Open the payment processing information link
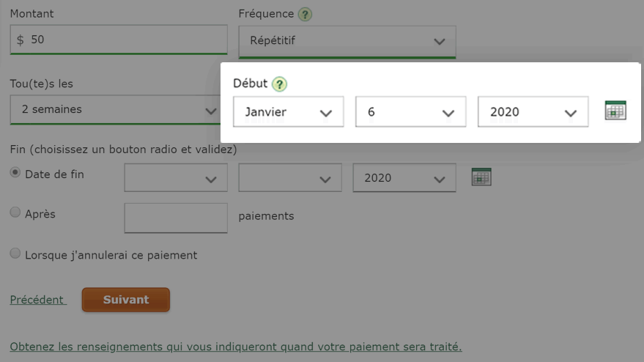This screenshot has height=362, width=644. [236, 347]
